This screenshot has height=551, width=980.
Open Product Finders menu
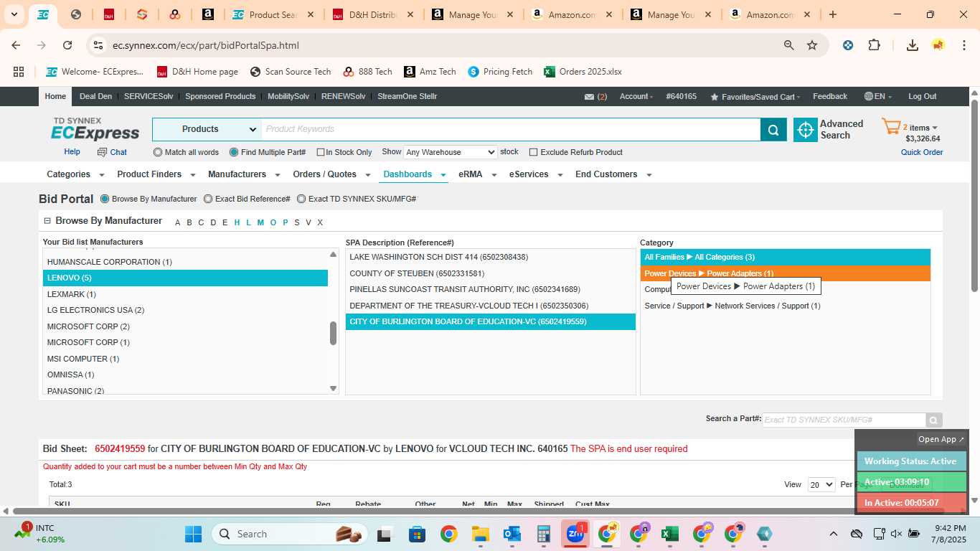(156, 174)
